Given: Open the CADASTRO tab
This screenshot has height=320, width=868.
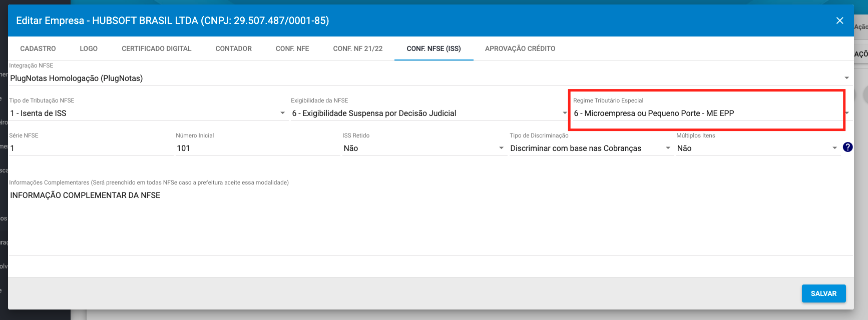Looking at the screenshot, I should pyautogui.click(x=38, y=48).
